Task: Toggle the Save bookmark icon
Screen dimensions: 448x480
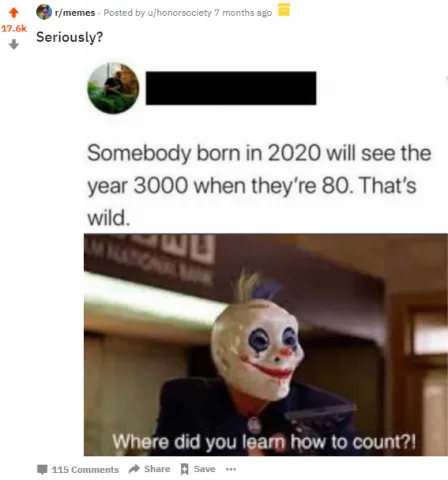Action: click(x=184, y=469)
